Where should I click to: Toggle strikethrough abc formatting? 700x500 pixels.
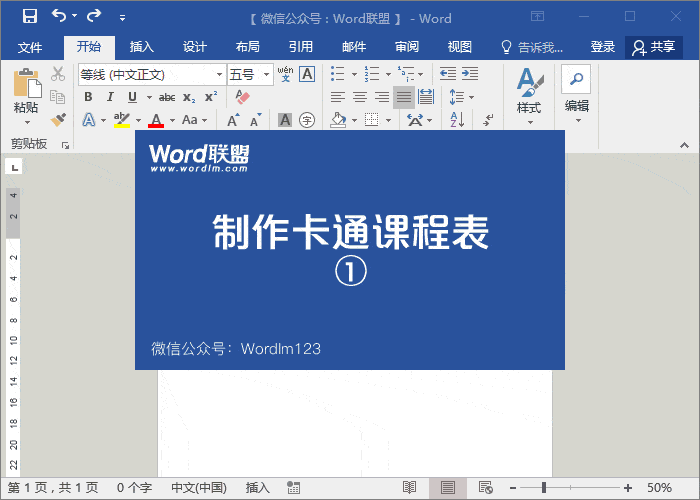click(167, 97)
